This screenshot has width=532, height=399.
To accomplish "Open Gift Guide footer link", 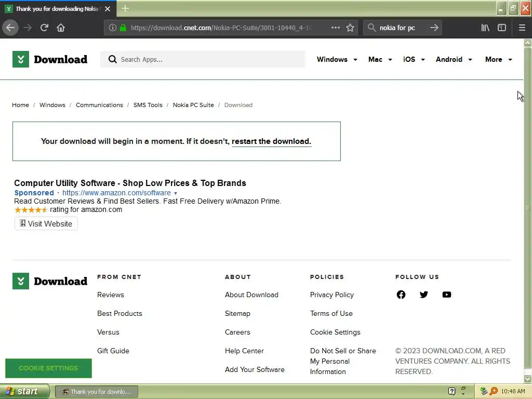I will [x=113, y=351].
